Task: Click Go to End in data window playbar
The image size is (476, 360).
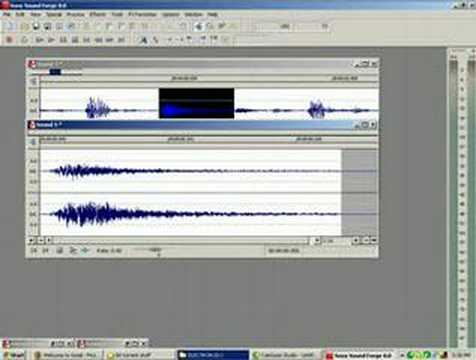Action: 46,250
